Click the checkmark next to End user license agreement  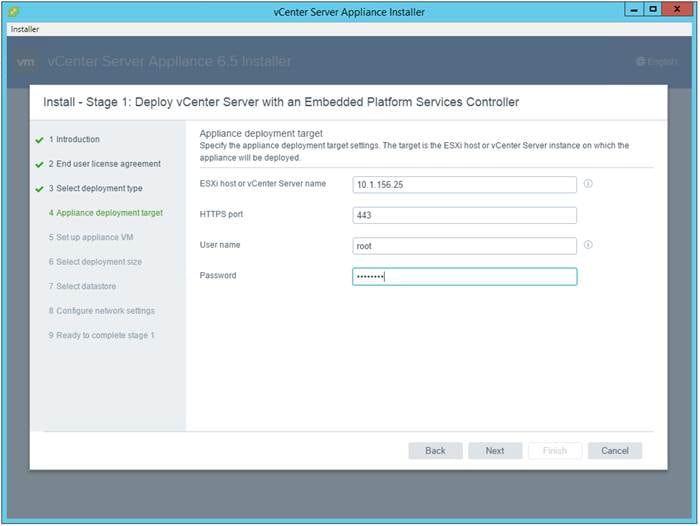[x=39, y=165]
